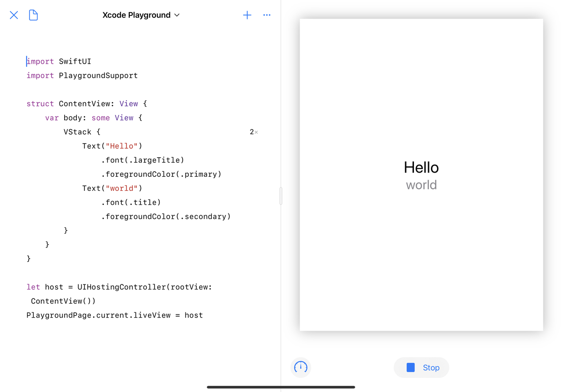Image resolution: width=562 pixels, height=392 pixels.
Task: Place cursor on "import PlaygroundSupport" line
Action: point(82,75)
